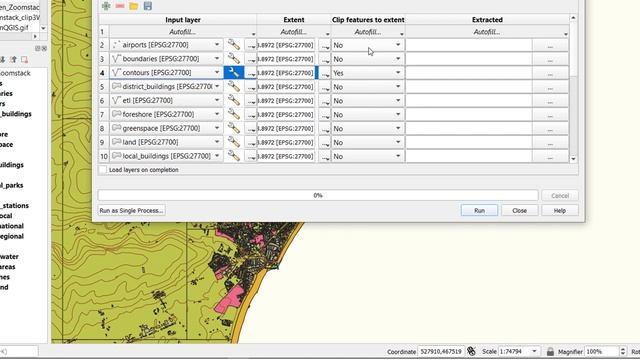This screenshot has width=640, height=360.
Task: Adjust Magnifier using spinner arrows
Action: point(623,351)
